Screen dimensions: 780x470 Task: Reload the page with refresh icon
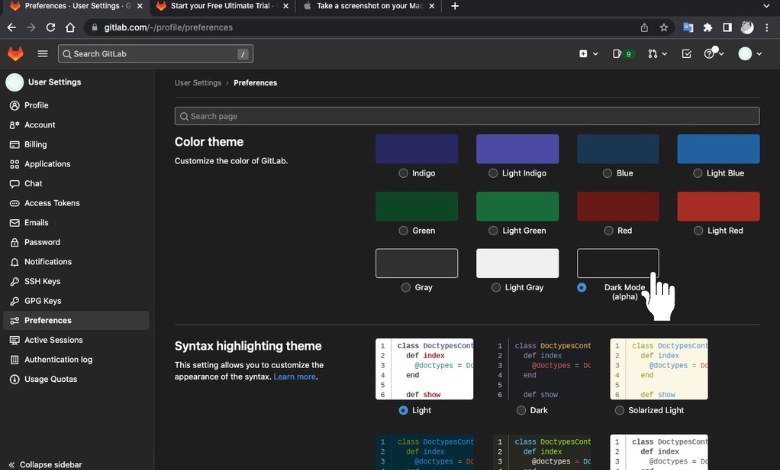[x=50, y=27]
